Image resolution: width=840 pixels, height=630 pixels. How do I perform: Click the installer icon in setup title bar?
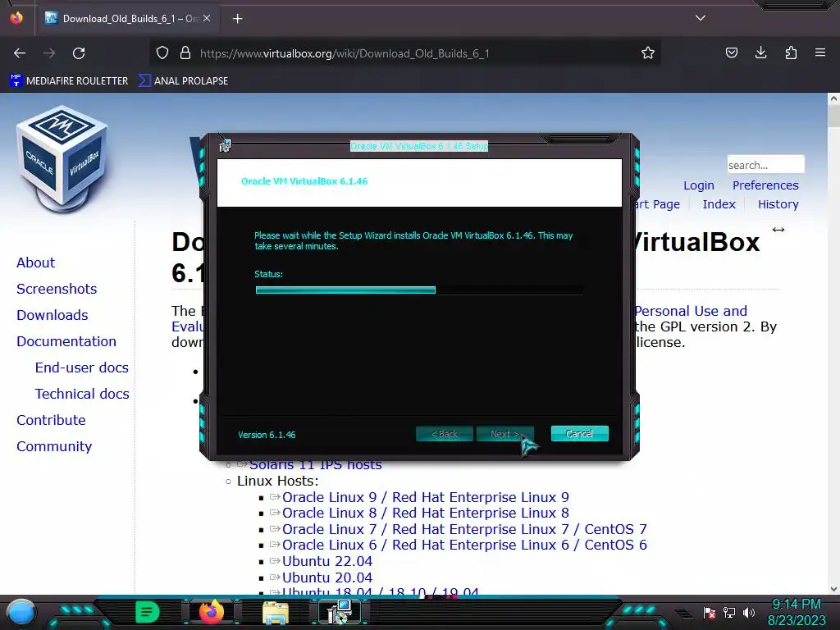coord(225,146)
